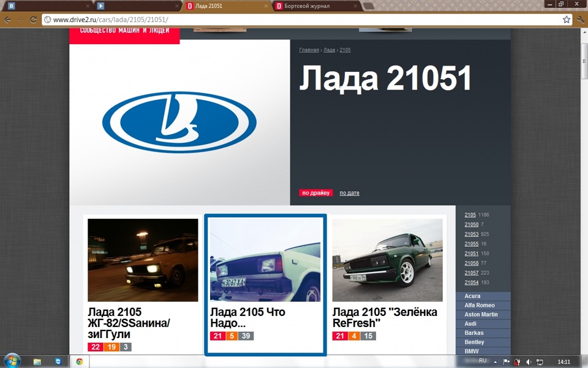The height and width of the screenshot is (368, 588).
Task: Choose 'BMW' in the brand list
Action: tap(483, 351)
